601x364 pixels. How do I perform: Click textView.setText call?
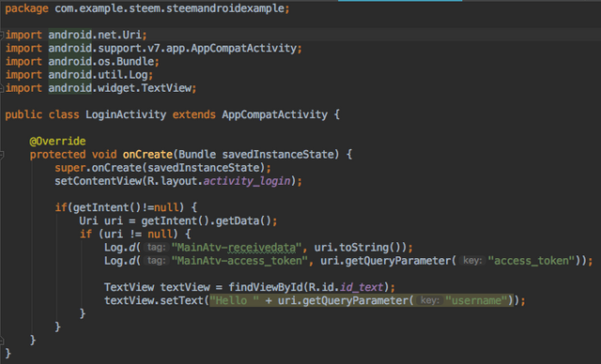click(x=154, y=301)
